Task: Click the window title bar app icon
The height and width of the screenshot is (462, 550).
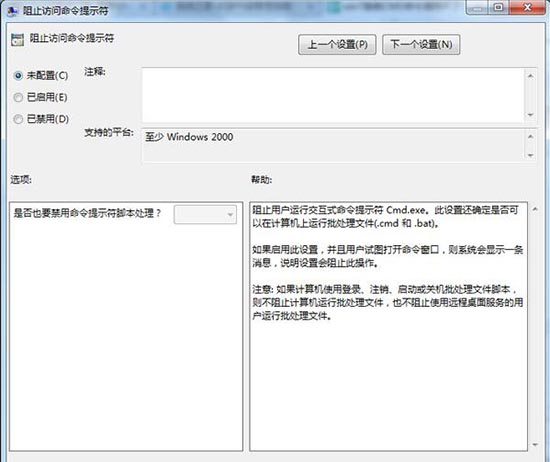Action: [12, 11]
